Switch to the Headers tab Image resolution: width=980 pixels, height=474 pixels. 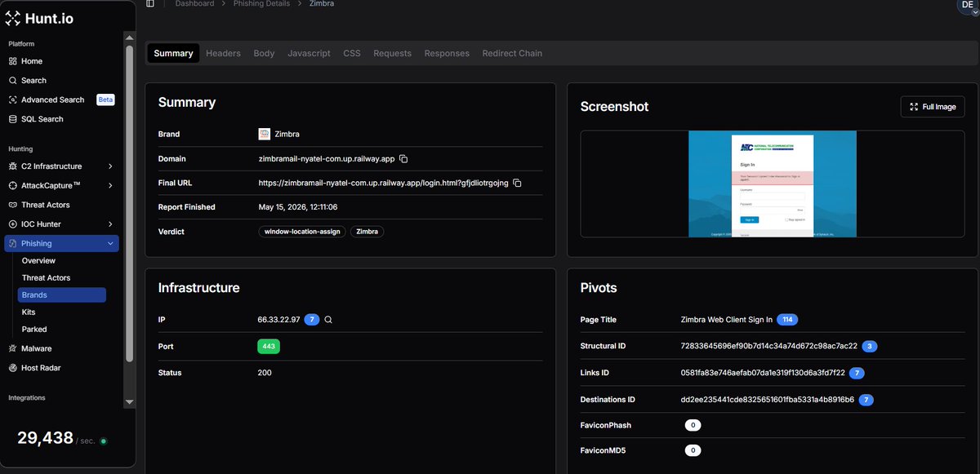[x=223, y=53]
